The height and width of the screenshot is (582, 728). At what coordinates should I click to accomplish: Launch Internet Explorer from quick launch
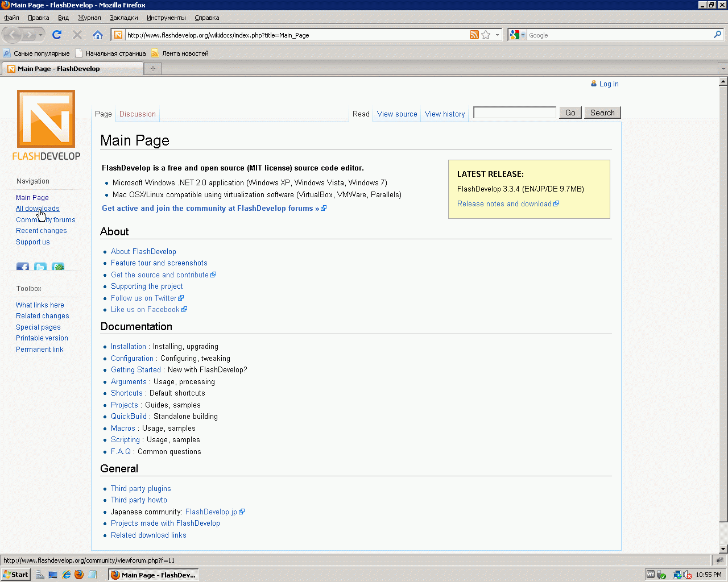click(67, 575)
